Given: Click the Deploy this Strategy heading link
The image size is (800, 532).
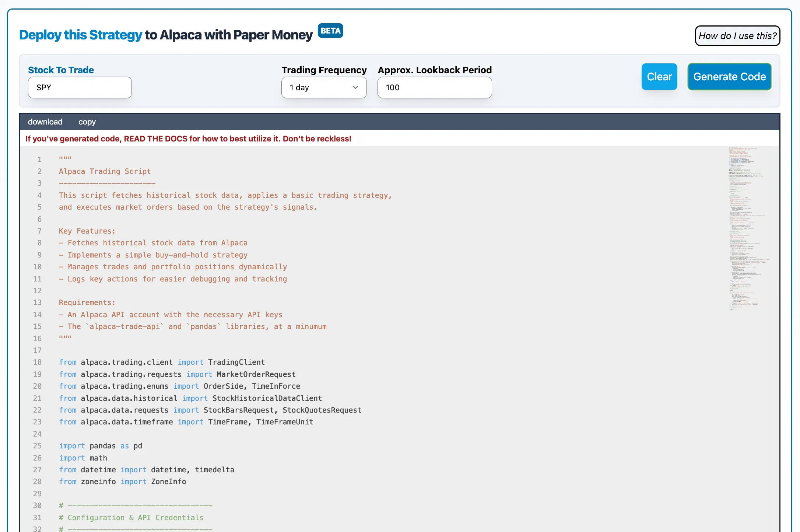Looking at the screenshot, I should pos(80,35).
